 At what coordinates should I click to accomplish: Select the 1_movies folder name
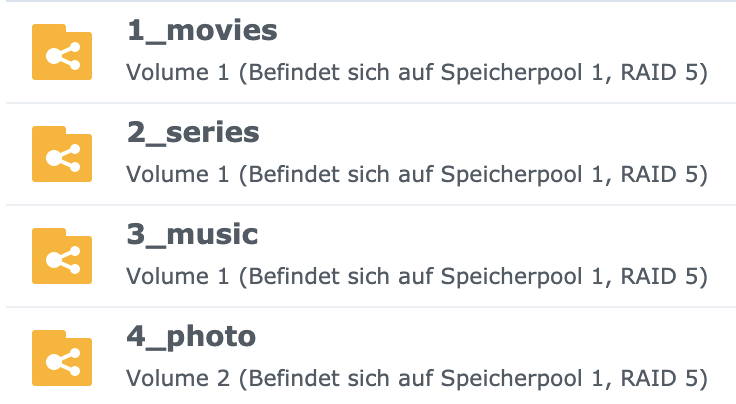pos(202,31)
